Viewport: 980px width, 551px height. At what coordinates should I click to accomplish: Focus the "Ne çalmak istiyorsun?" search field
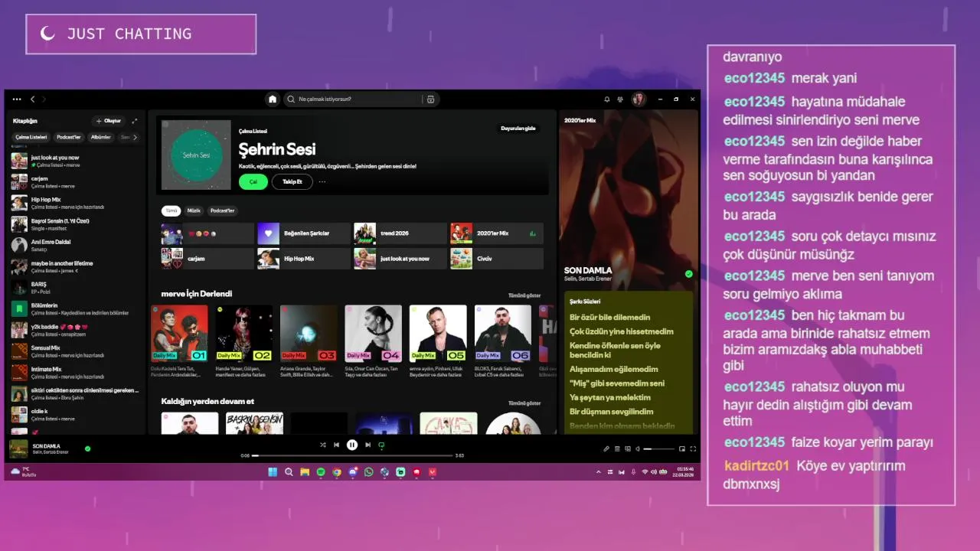pos(360,99)
